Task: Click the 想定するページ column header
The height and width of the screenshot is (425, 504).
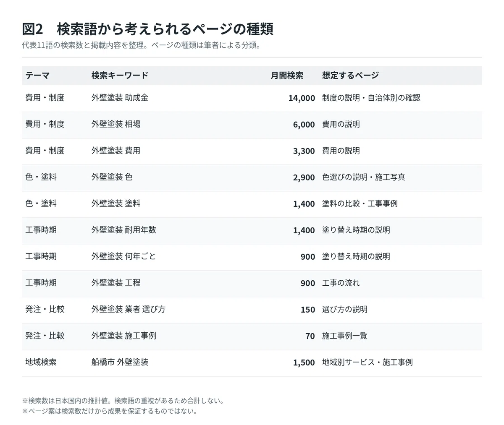Action: (x=350, y=76)
